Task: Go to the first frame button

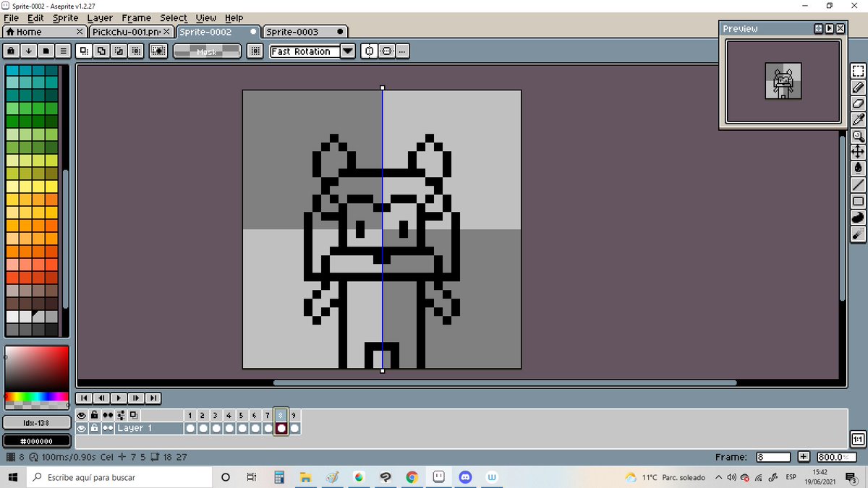Action: (84, 398)
